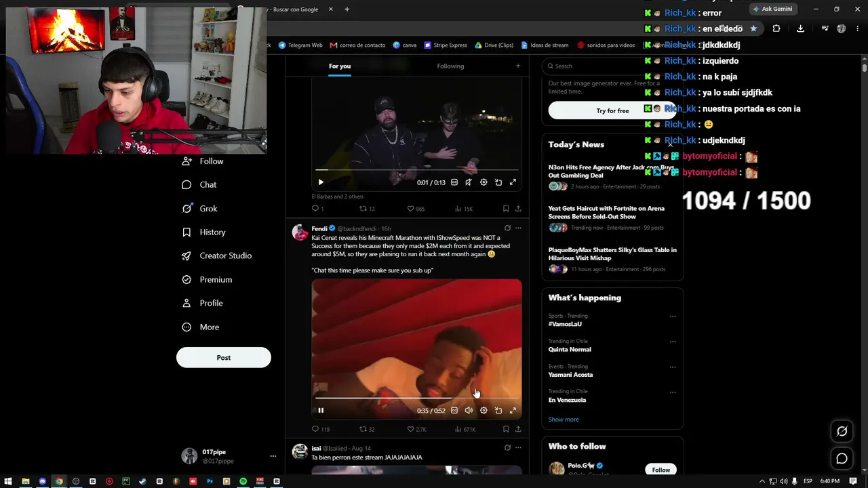Open the Chrome three-dot menu
This screenshot has width=868, height=488.
(x=859, y=28)
